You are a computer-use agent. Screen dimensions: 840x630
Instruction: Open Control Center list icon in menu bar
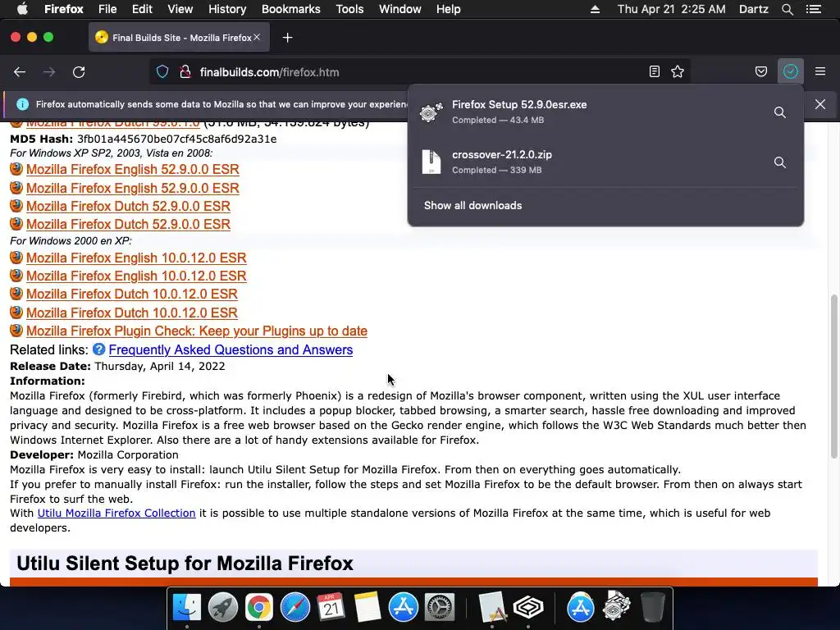point(814,9)
